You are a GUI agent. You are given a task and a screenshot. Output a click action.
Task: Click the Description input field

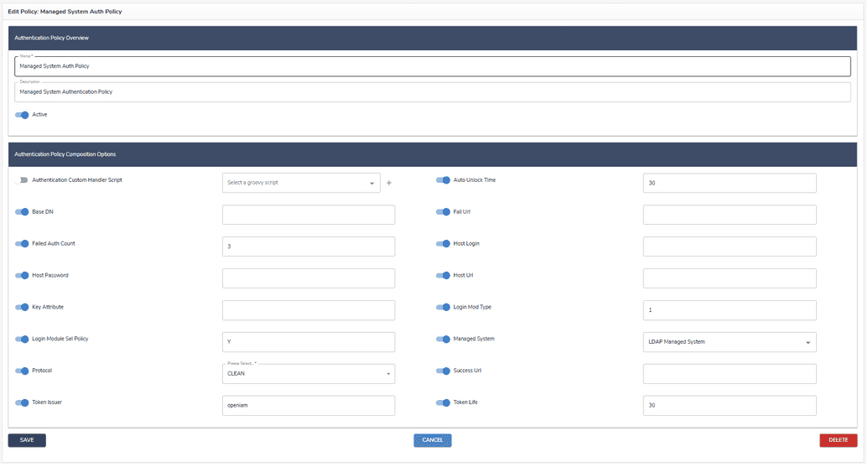433,92
